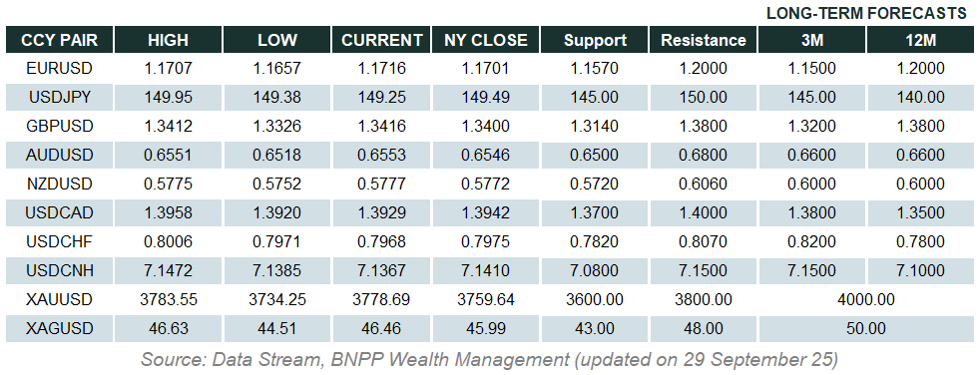Viewport: 980px width, 375px height.
Task: Select the USDCHF resistance value 0.8070
Action: (704, 242)
